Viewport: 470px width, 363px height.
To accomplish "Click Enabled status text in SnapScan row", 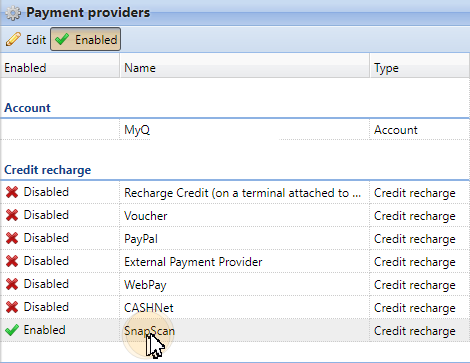I will pyautogui.click(x=44, y=330).
